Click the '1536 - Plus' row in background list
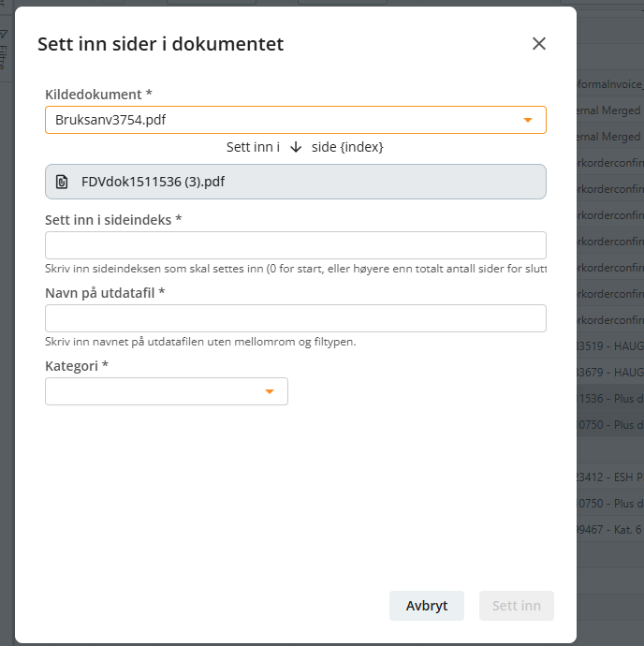Image resolution: width=644 pixels, height=646 pixels. click(610, 399)
